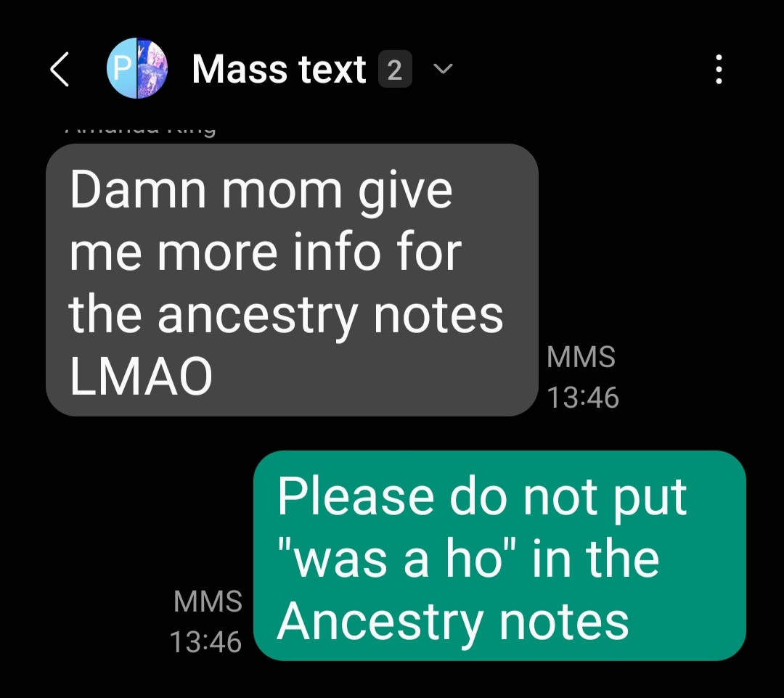
Task: Tap the MMS label beside the sent message
Action: [x=208, y=601]
